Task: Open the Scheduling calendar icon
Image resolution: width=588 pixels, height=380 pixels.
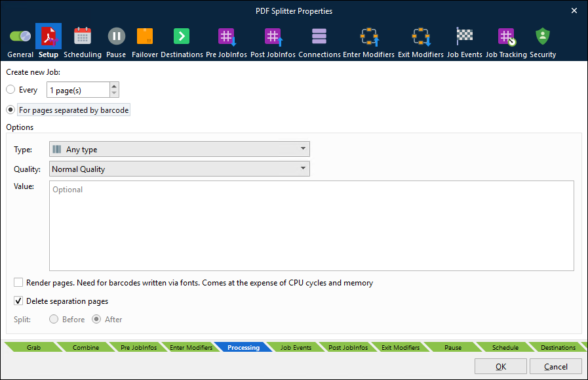Action: coord(82,36)
